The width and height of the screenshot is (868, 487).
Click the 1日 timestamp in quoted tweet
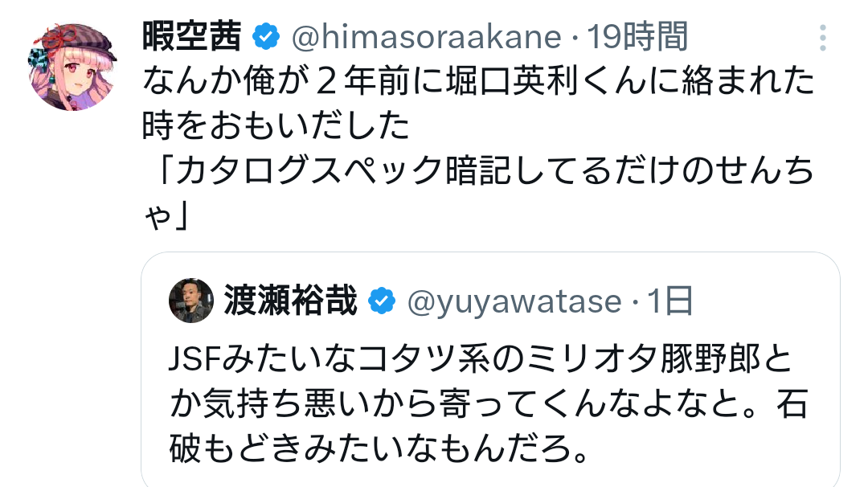670,301
